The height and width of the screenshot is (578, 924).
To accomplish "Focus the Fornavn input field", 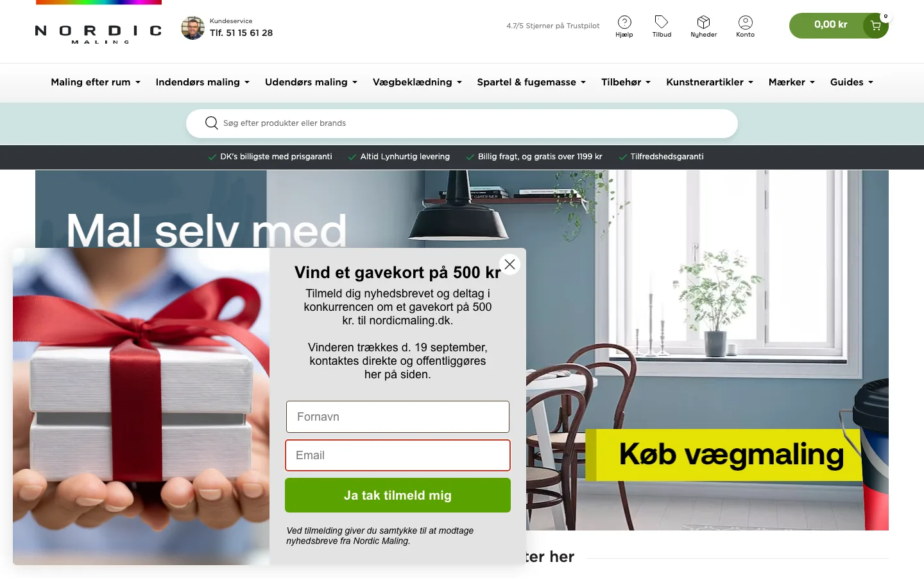I will [398, 417].
